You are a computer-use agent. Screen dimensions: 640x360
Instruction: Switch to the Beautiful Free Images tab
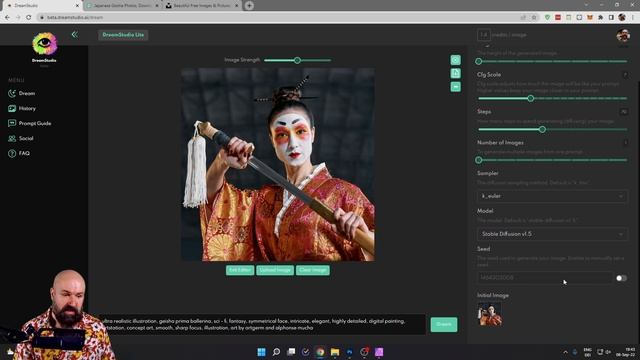click(202, 6)
